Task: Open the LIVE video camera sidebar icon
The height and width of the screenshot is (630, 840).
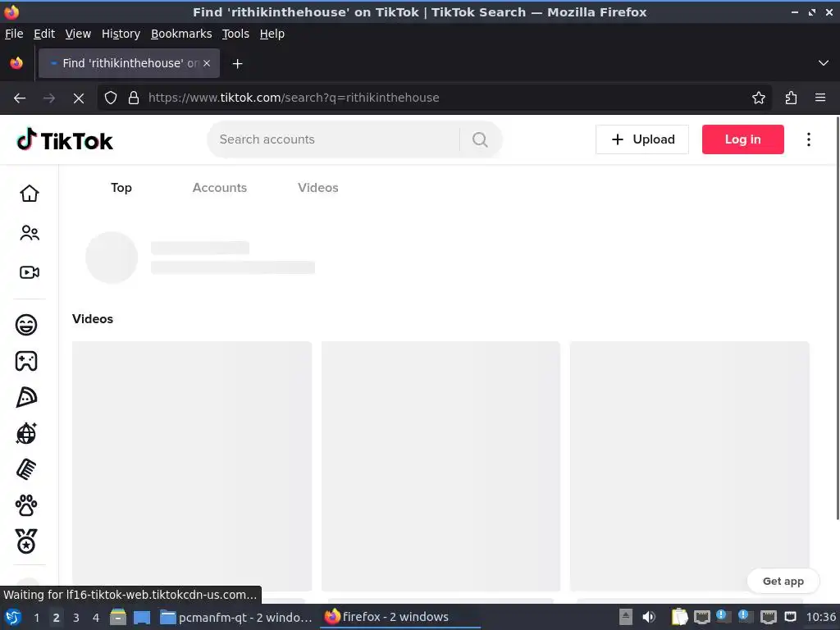Action: coord(30,272)
